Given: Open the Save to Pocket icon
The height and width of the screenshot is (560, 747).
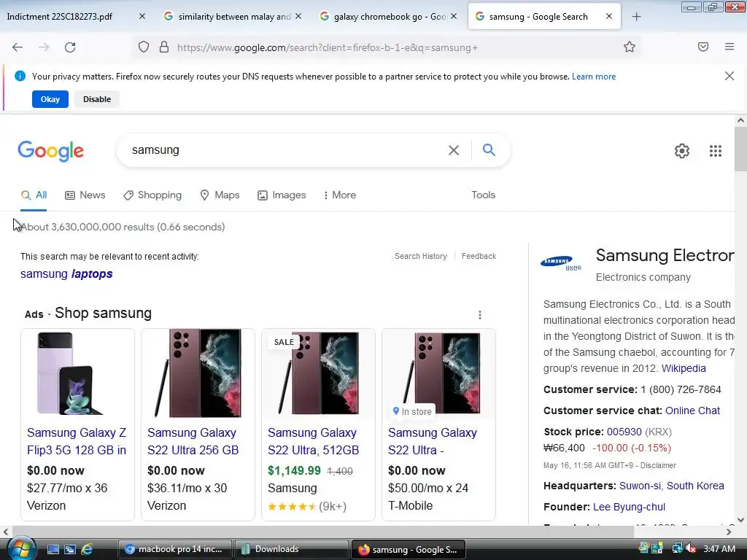Looking at the screenshot, I should (703, 47).
